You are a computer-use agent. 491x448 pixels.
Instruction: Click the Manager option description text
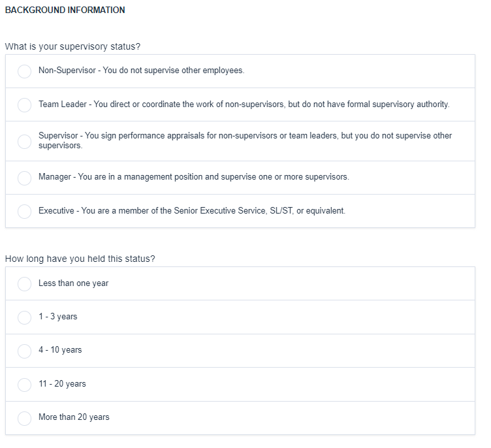(193, 177)
